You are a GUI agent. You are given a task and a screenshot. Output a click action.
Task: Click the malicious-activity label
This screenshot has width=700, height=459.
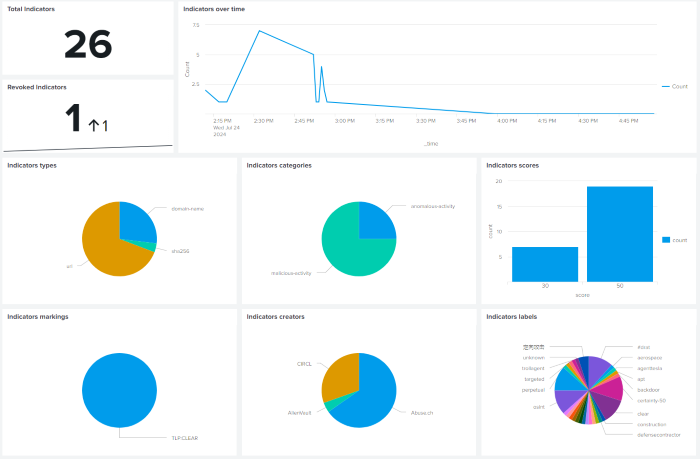pos(291,273)
